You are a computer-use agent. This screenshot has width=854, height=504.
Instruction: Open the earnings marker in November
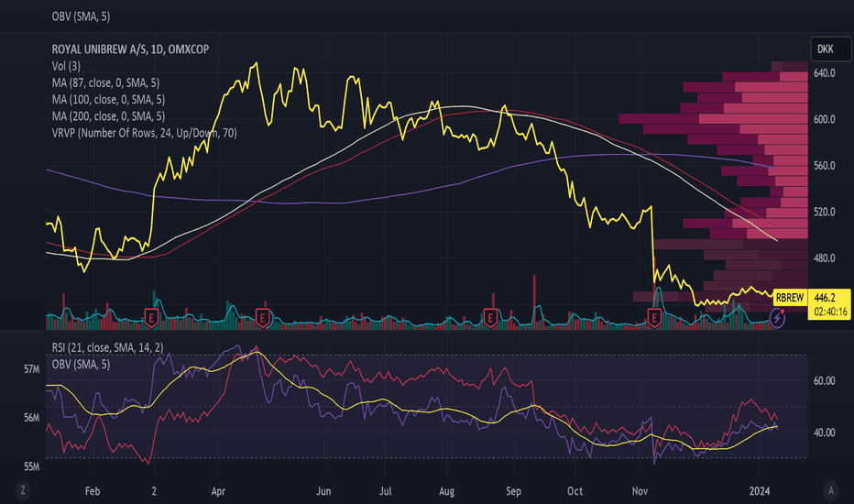pos(654,317)
